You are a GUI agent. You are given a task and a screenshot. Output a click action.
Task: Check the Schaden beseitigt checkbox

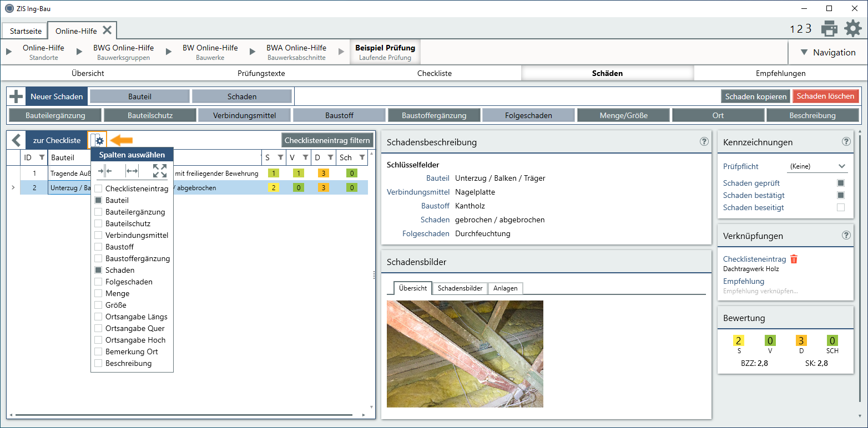tap(841, 207)
